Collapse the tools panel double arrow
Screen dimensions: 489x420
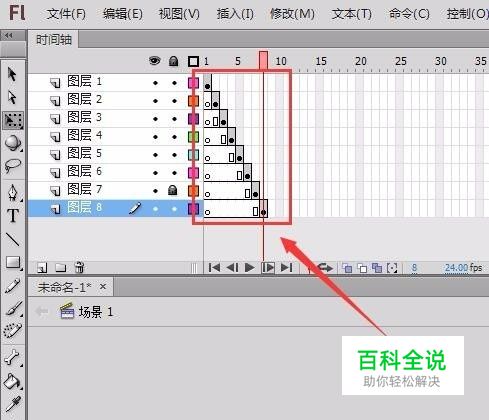(9, 35)
